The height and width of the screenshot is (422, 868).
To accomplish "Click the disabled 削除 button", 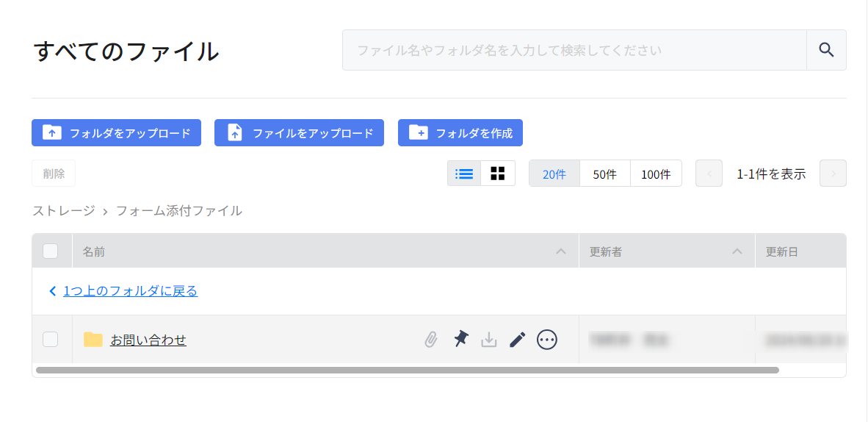I will click(54, 174).
